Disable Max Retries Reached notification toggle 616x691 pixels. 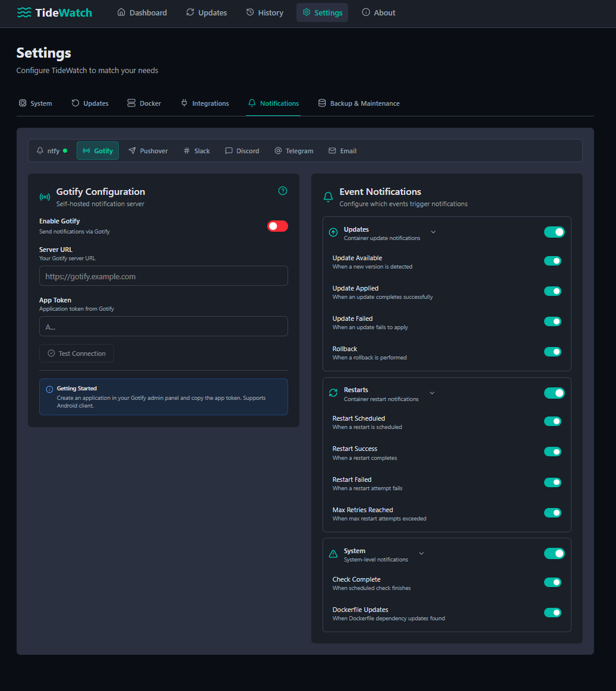[x=552, y=513]
